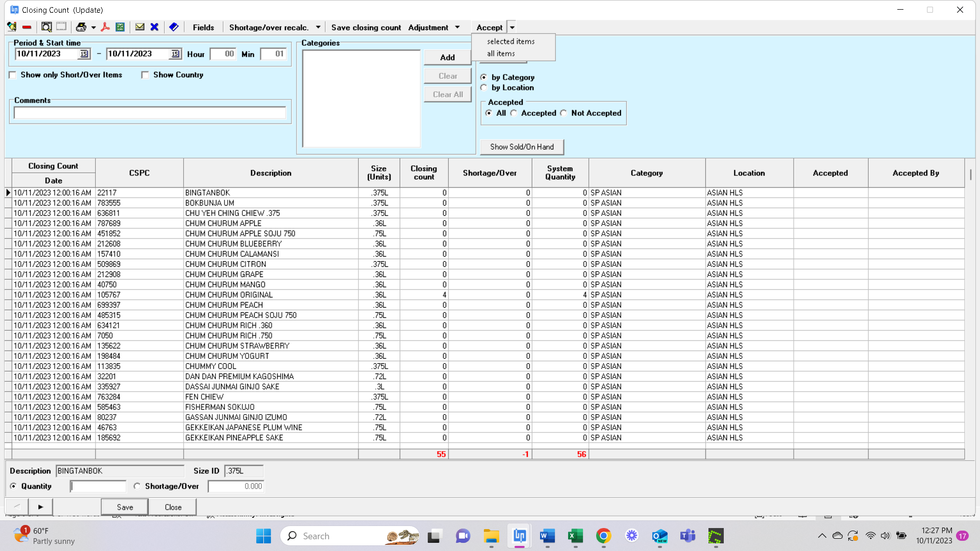Select the Quantity radio button

pos(13,486)
